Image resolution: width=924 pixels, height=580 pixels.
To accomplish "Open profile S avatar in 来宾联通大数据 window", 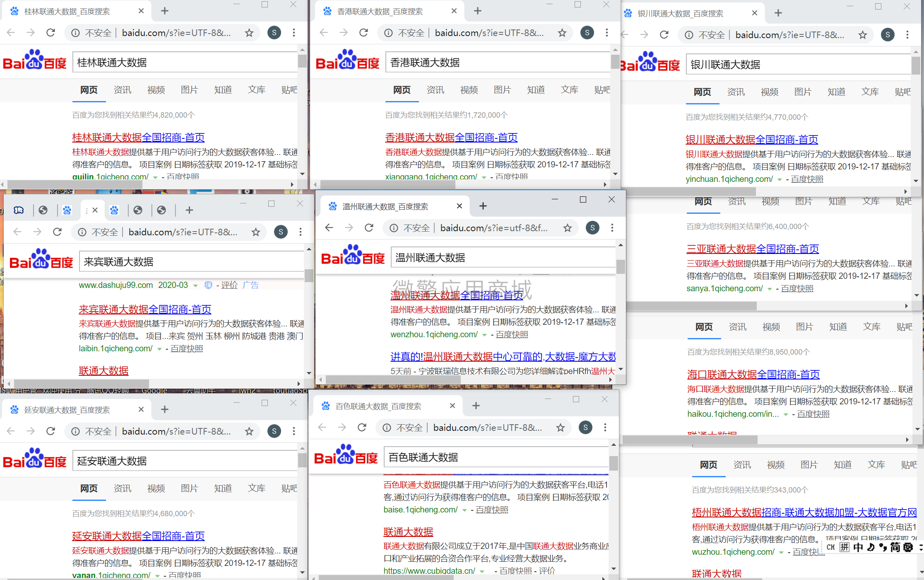I will click(281, 232).
